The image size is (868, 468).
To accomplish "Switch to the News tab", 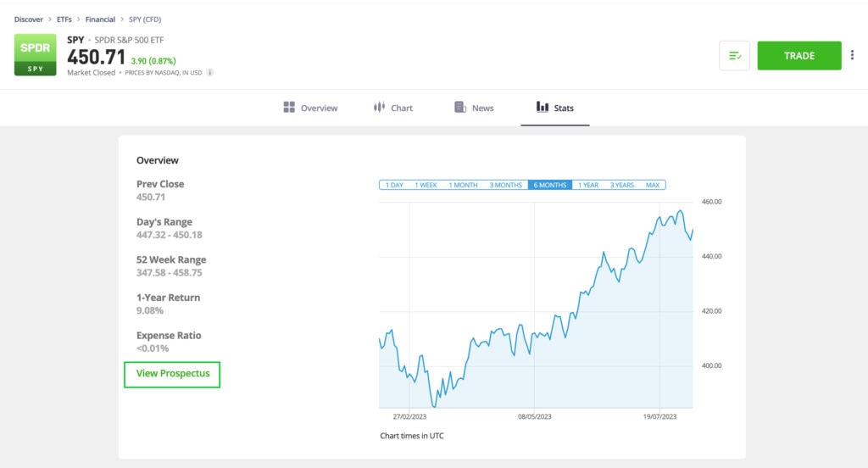I will (474, 108).
